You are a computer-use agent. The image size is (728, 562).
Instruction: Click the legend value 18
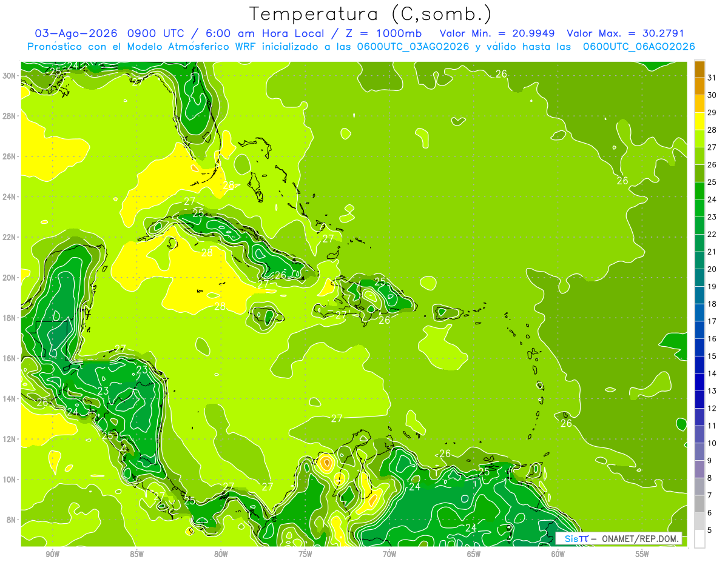[712, 304]
